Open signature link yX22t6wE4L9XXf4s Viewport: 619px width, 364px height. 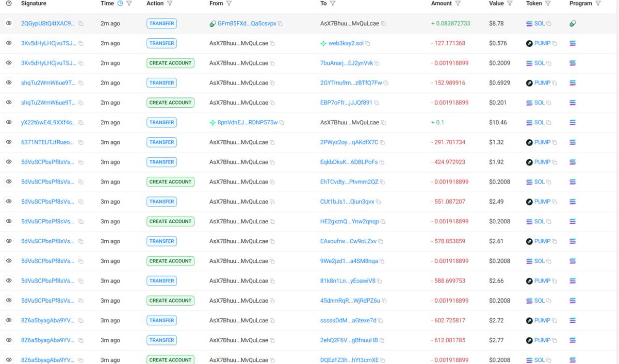[x=48, y=122]
